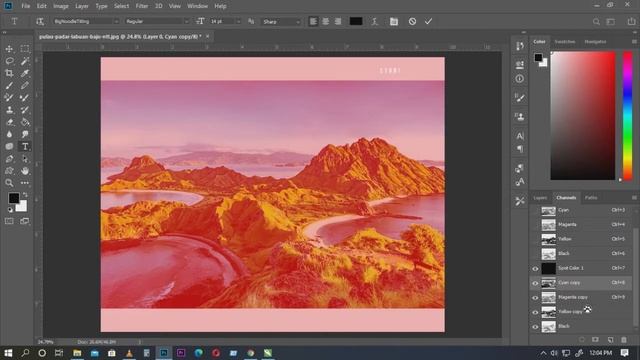Screen dimensions: 640x360
Task: Select the Eraser tool
Action: point(9,122)
